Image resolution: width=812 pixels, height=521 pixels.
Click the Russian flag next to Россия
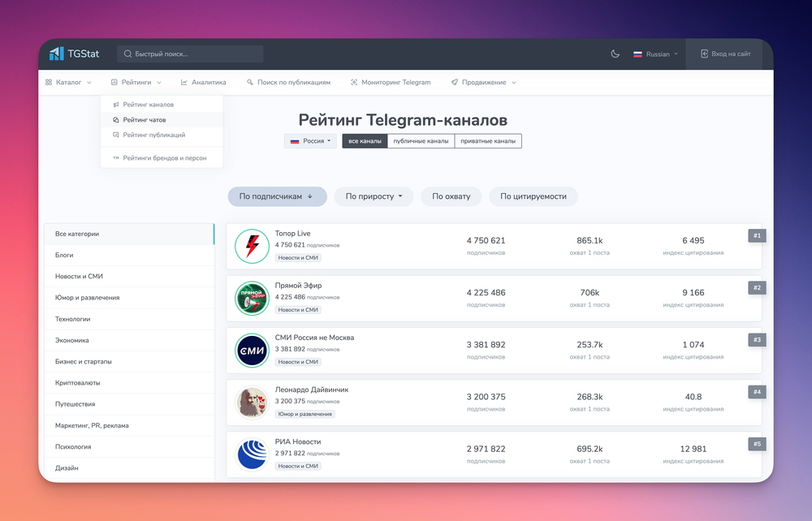coord(293,140)
